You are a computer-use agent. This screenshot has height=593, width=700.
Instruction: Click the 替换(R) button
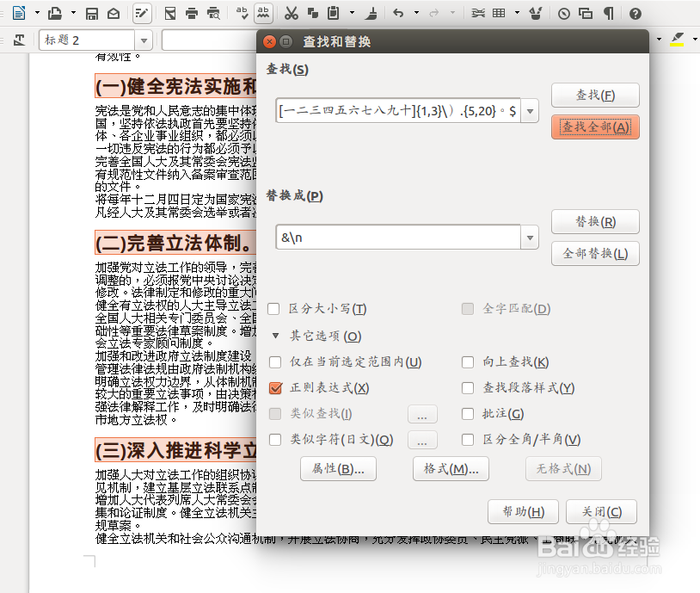(595, 222)
